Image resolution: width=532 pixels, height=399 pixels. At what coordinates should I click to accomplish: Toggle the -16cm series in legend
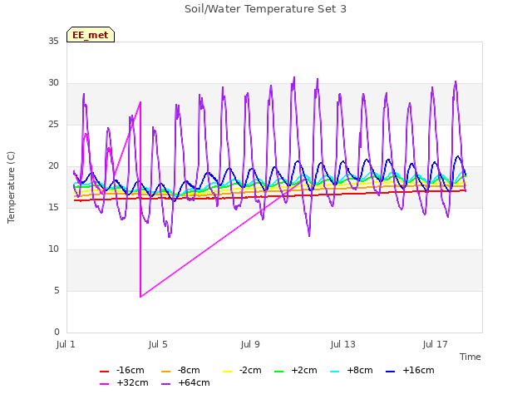click(122, 370)
